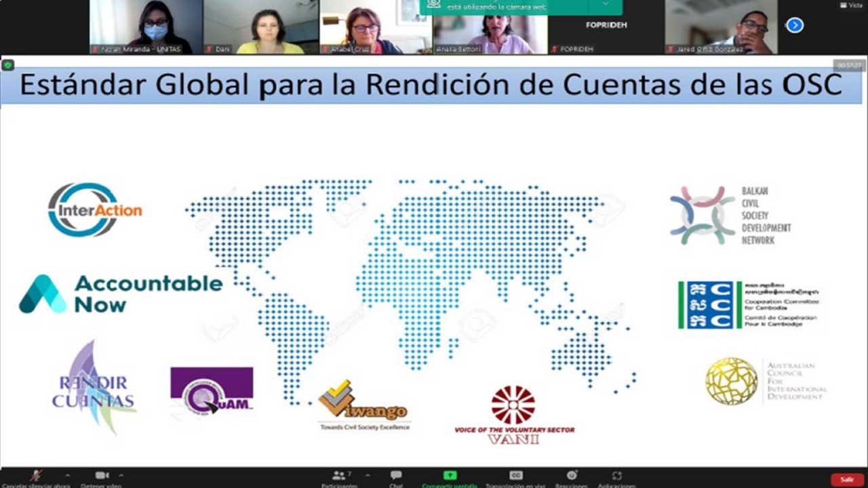Expand video options arrow beside camera

121,475
